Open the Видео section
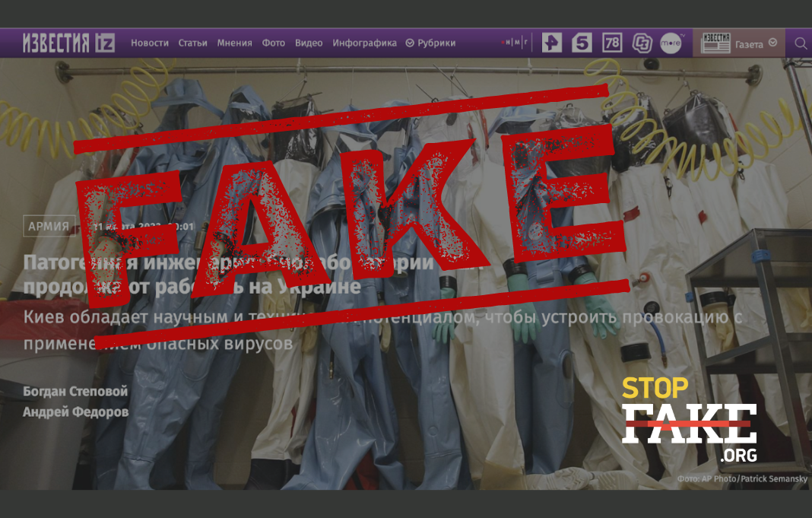 coord(309,43)
